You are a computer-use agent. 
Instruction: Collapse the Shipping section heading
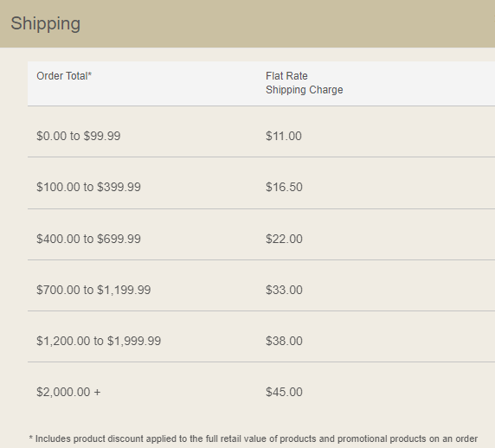[x=46, y=23]
